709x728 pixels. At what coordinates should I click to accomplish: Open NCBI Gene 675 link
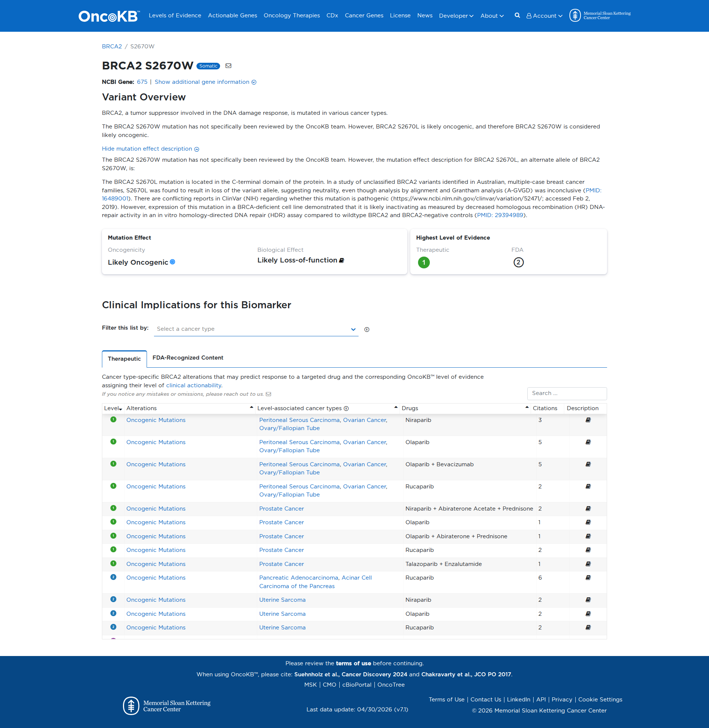pyautogui.click(x=142, y=82)
